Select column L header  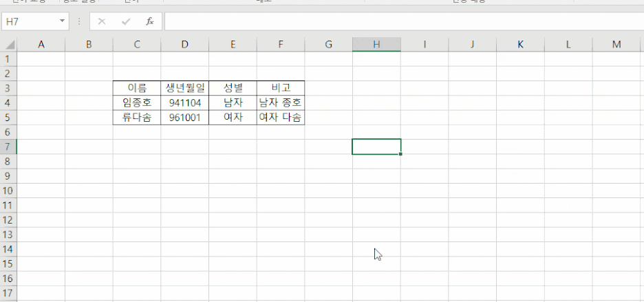(568, 45)
